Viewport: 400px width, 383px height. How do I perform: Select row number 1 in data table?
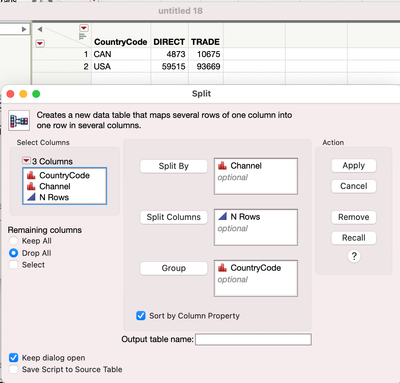tap(86, 54)
